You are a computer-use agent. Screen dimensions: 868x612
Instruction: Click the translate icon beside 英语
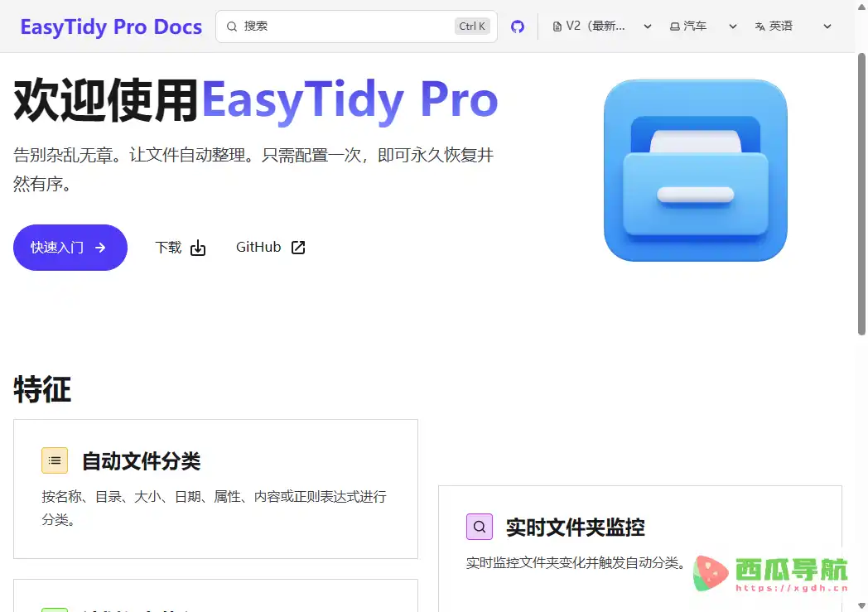pyautogui.click(x=760, y=27)
